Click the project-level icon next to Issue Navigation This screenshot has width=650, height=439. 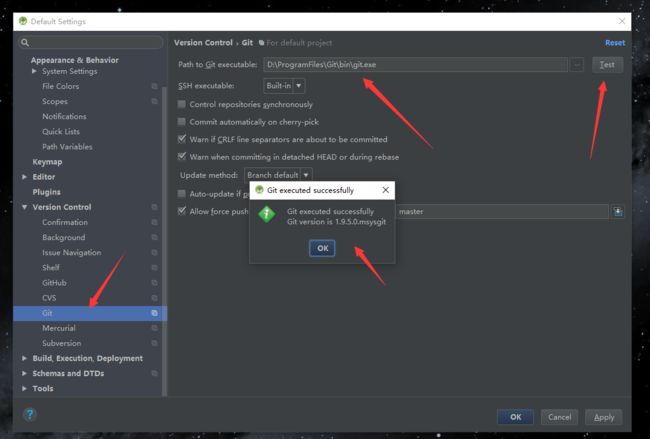pos(154,252)
